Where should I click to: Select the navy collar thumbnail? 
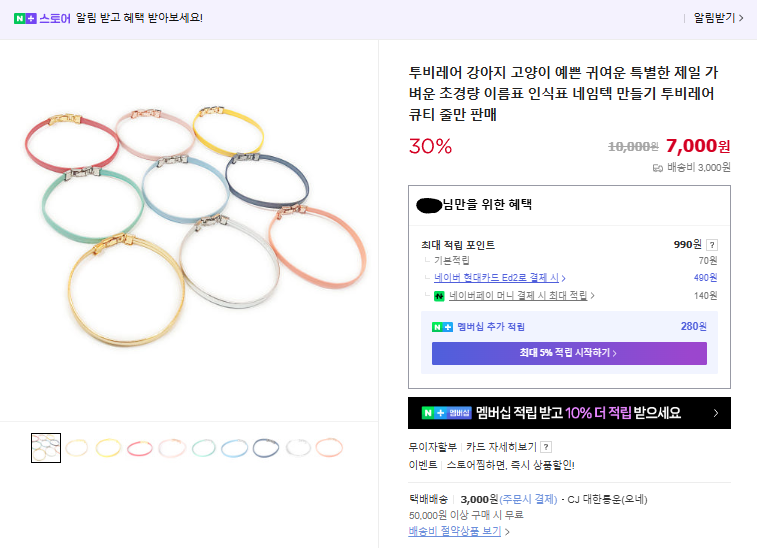tap(266, 447)
